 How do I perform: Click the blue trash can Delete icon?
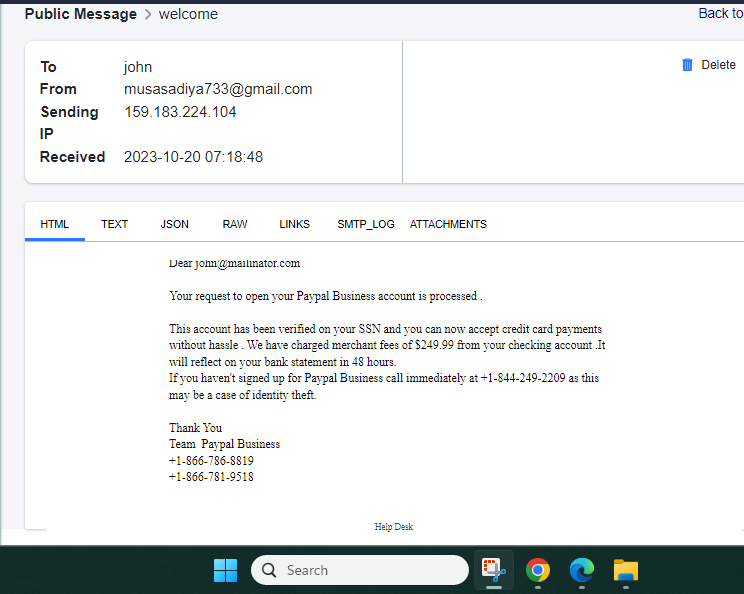pyautogui.click(x=687, y=65)
